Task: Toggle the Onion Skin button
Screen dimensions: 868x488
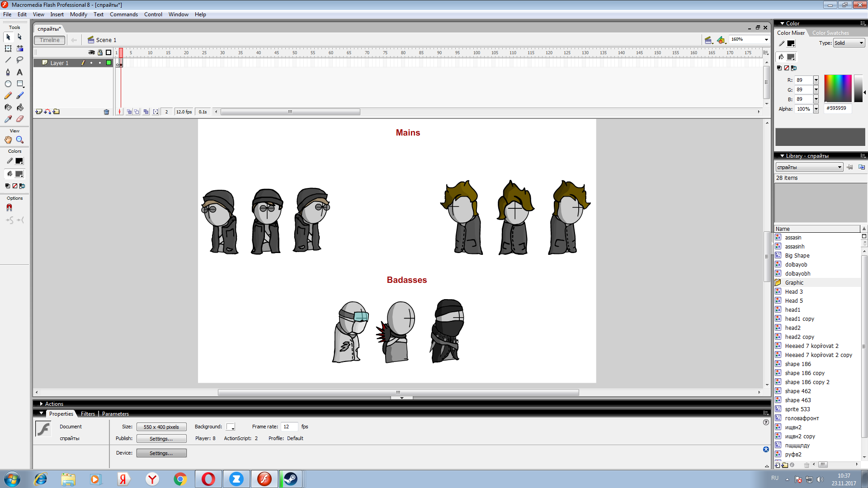Action: tap(129, 112)
